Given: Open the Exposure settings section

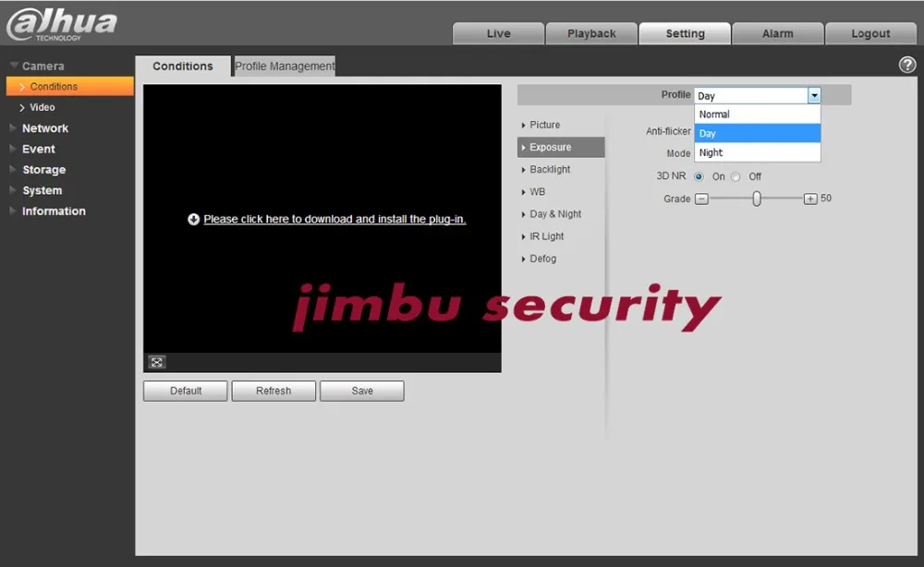Looking at the screenshot, I should [x=561, y=147].
